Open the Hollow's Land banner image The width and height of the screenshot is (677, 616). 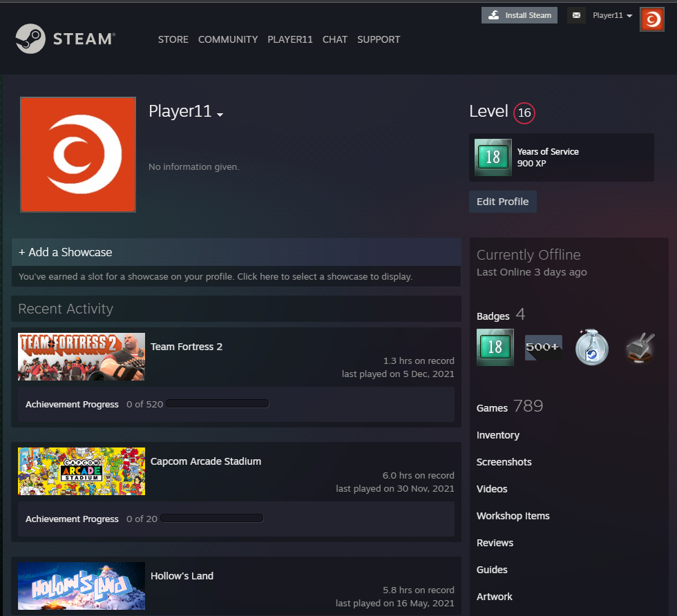point(82,586)
